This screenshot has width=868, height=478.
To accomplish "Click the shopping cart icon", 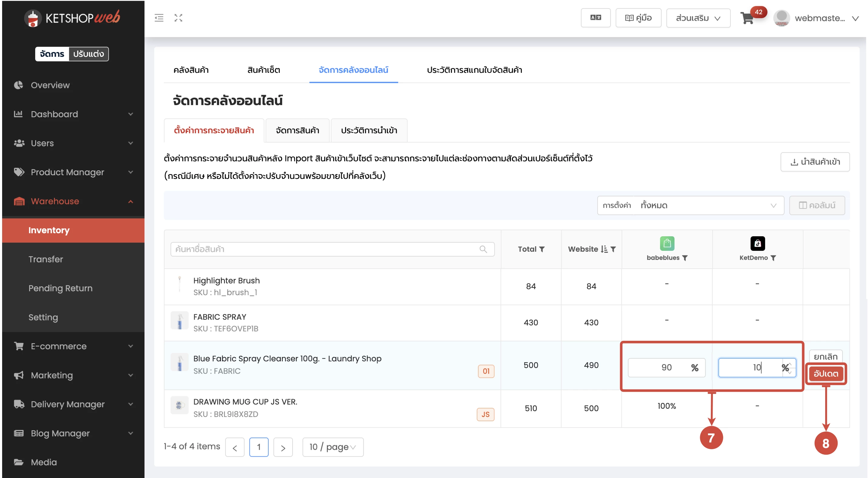I will (x=747, y=18).
